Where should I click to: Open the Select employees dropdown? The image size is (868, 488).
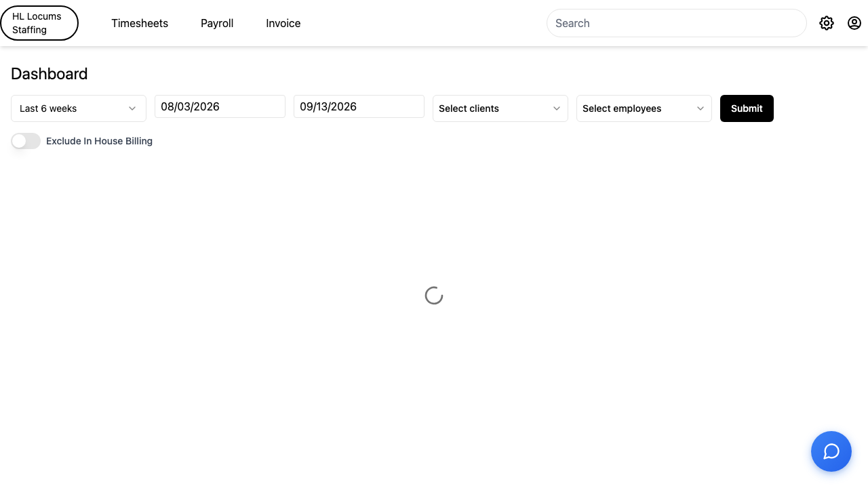(x=644, y=108)
